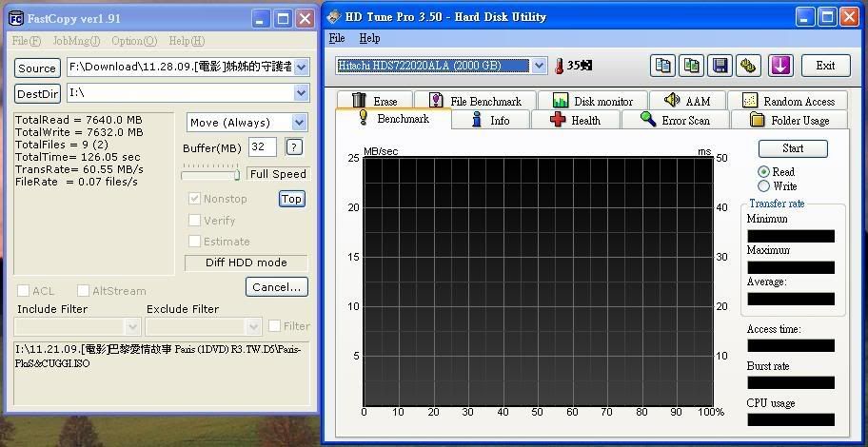Viewport: 868px width, 447px height.
Task: Expand the Include Filter dropdown
Action: (x=132, y=326)
